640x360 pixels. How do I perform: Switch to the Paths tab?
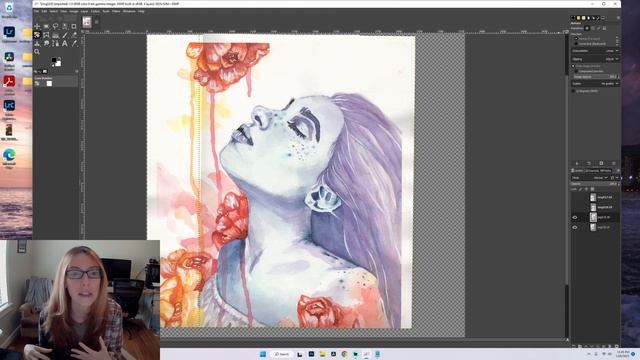pyautogui.click(x=606, y=171)
